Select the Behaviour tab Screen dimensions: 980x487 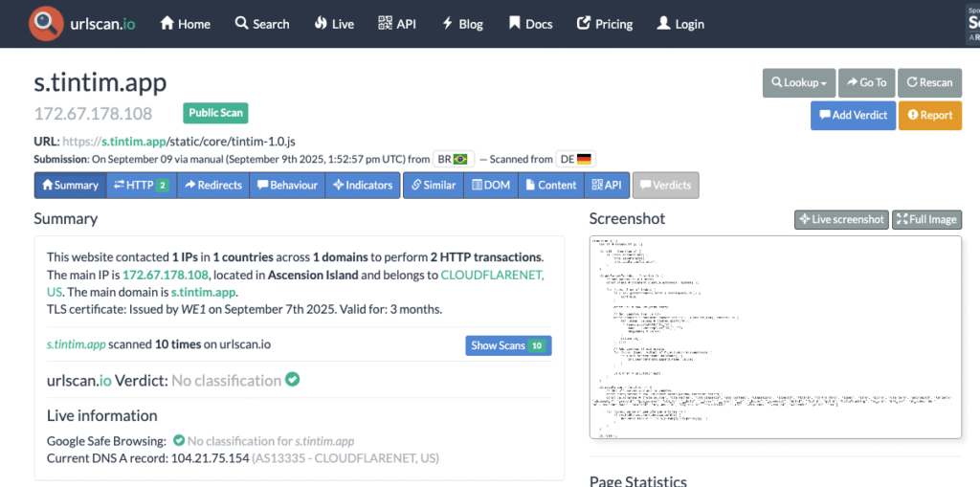[287, 186]
